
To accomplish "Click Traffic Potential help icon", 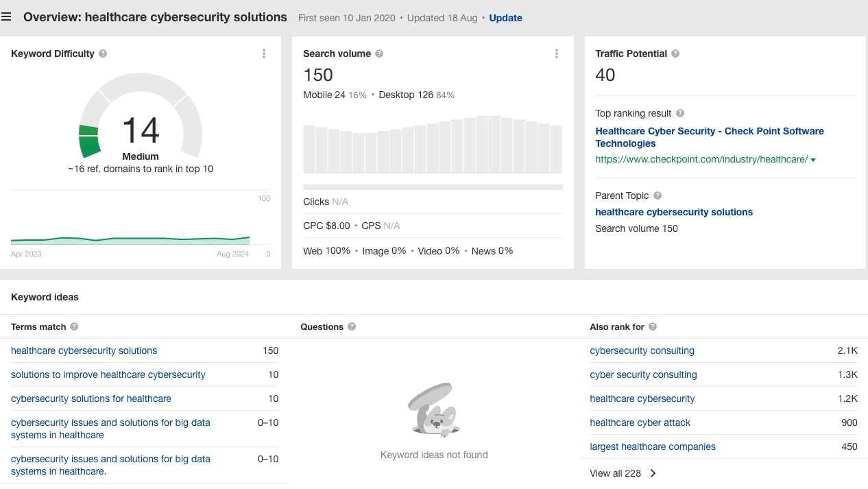I will [675, 53].
